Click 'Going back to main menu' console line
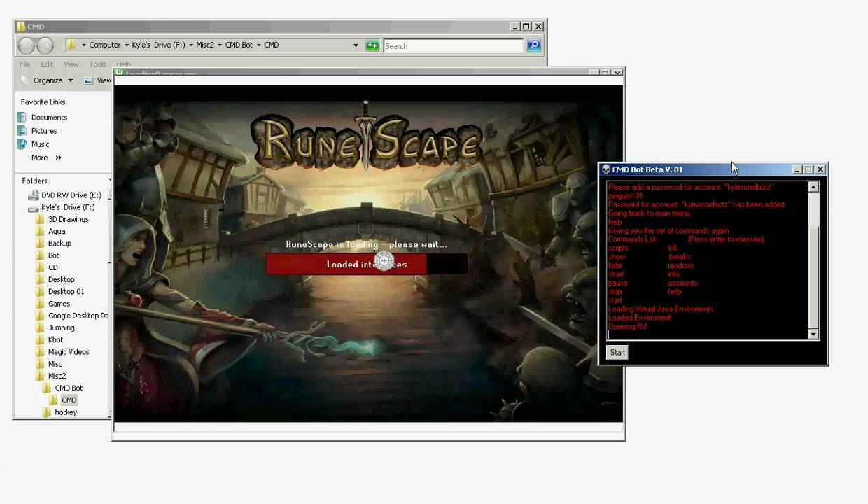 (x=650, y=213)
